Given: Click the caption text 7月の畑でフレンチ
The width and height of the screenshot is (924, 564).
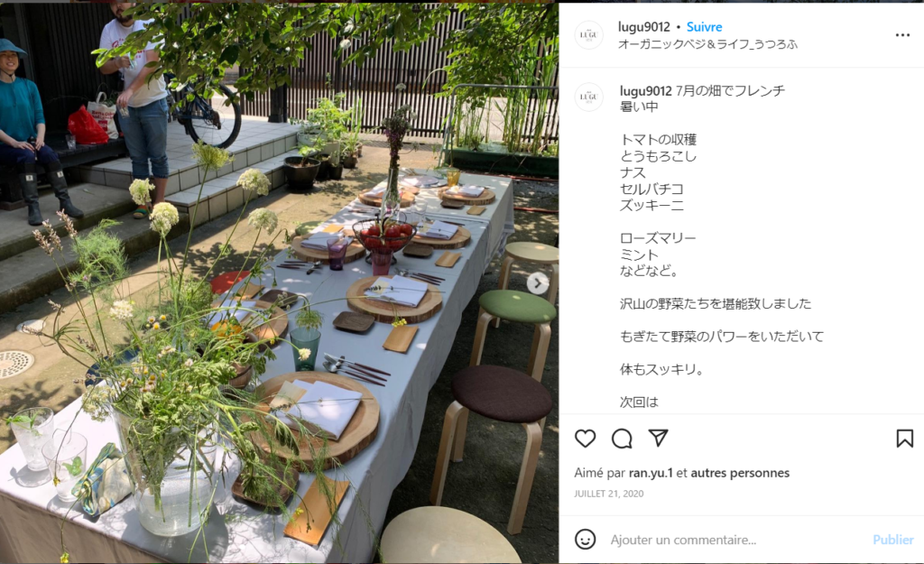Looking at the screenshot, I should tap(730, 91).
